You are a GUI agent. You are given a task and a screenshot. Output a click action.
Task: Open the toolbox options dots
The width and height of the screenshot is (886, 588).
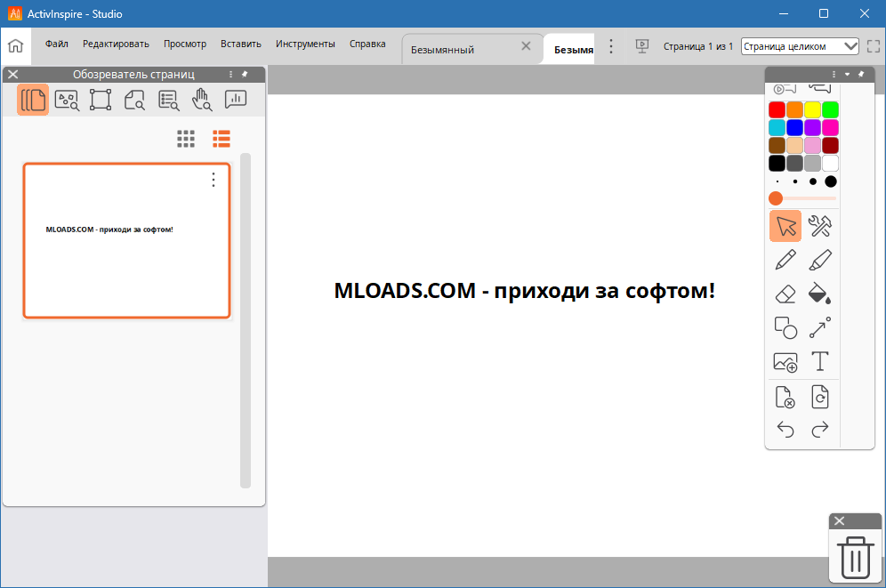834,74
